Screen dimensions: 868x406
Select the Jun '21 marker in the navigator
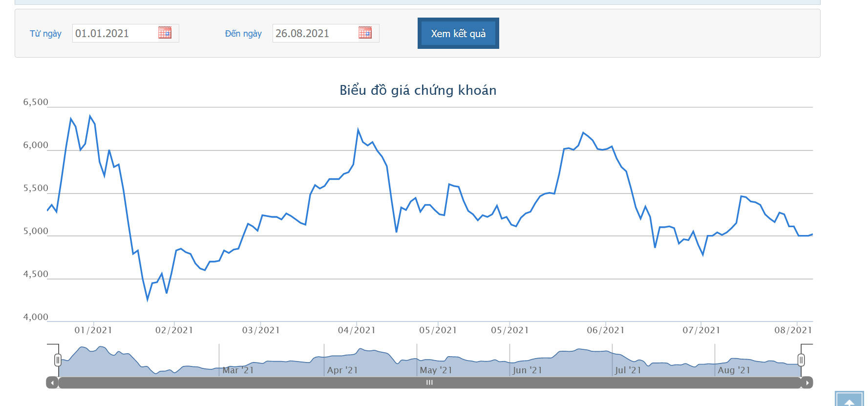pos(527,370)
